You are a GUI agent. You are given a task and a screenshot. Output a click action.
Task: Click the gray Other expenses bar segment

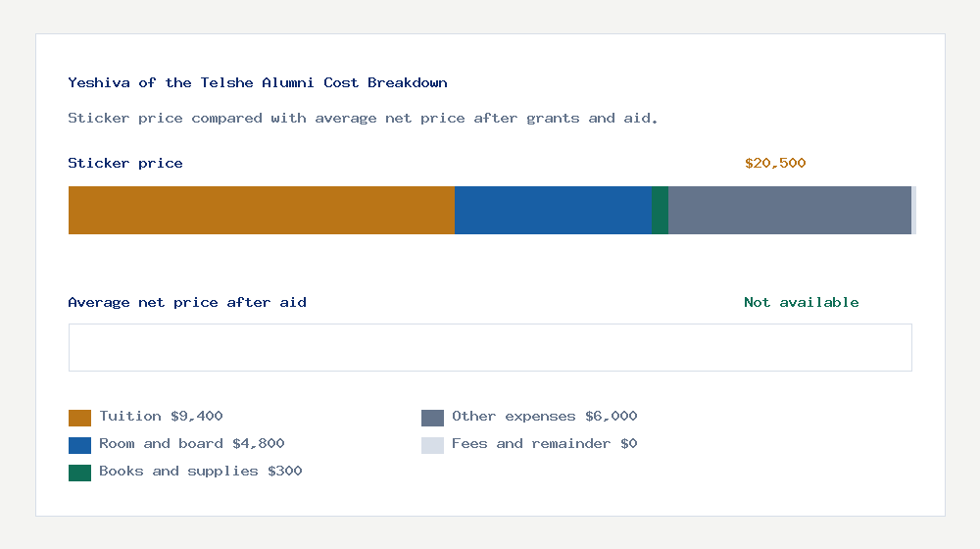tap(790, 210)
